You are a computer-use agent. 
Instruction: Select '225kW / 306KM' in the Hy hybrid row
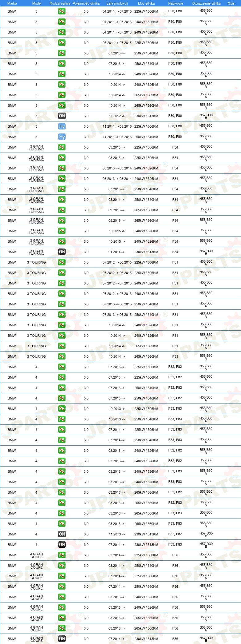(x=146, y=126)
